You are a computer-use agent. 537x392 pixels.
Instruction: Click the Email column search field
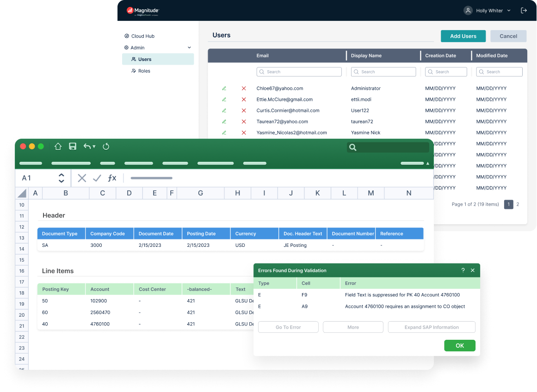click(299, 72)
